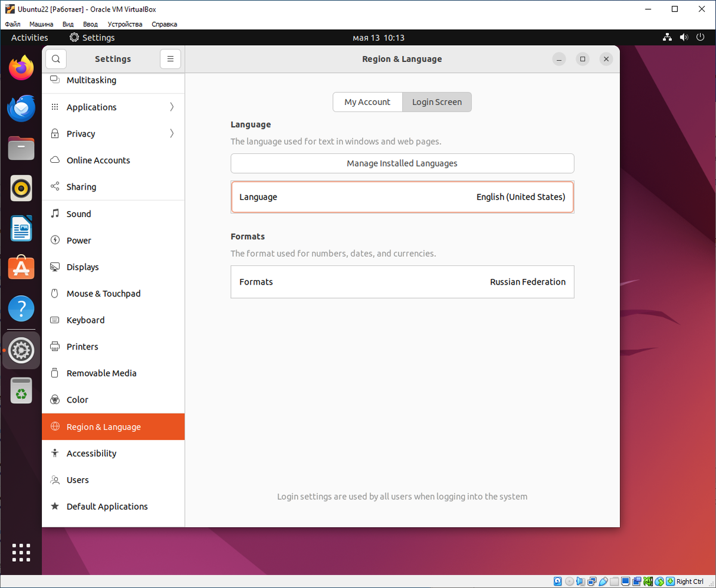Open Printers settings panel
Viewport: 716px width, 588px height.
click(113, 346)
